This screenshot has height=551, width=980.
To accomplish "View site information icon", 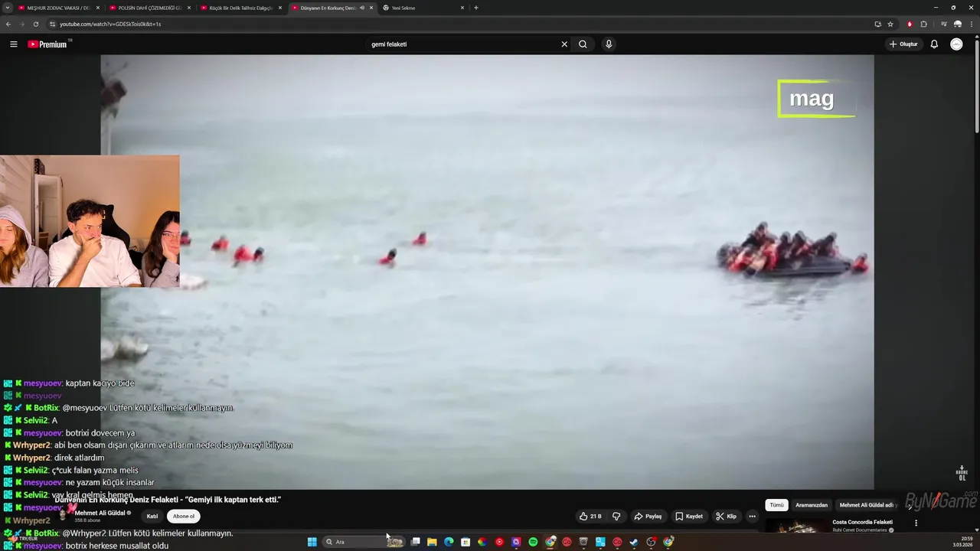I will pos(52,24).
